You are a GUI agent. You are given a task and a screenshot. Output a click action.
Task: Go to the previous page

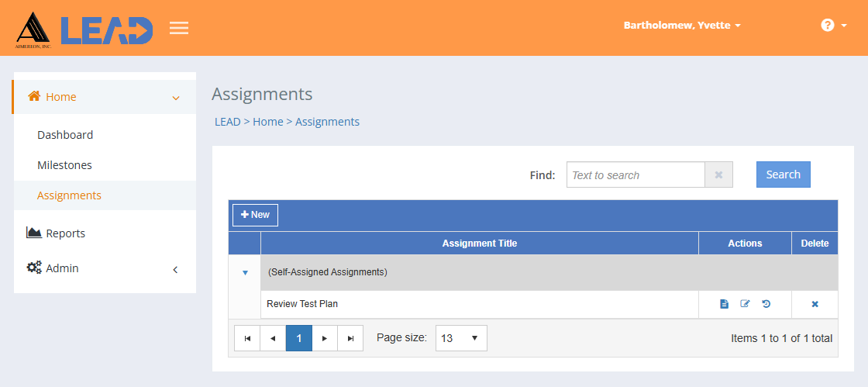273,338
